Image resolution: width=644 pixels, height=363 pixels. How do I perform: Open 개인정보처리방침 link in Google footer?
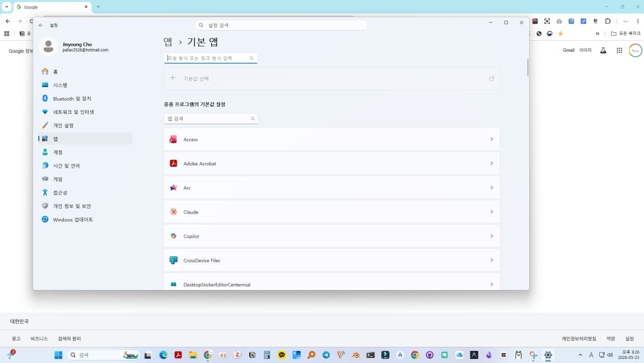[579, 339]
